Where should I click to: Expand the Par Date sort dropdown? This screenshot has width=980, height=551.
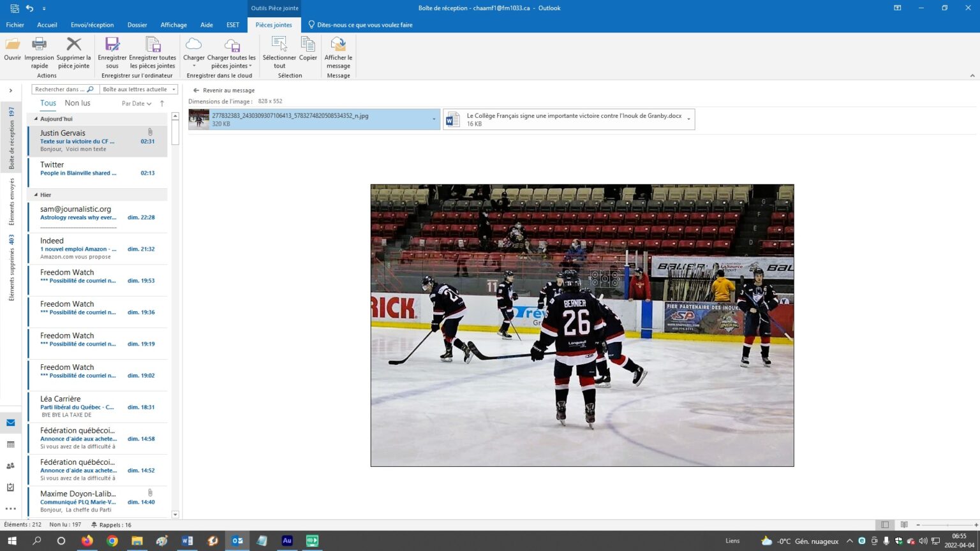[x=137, y=103]
